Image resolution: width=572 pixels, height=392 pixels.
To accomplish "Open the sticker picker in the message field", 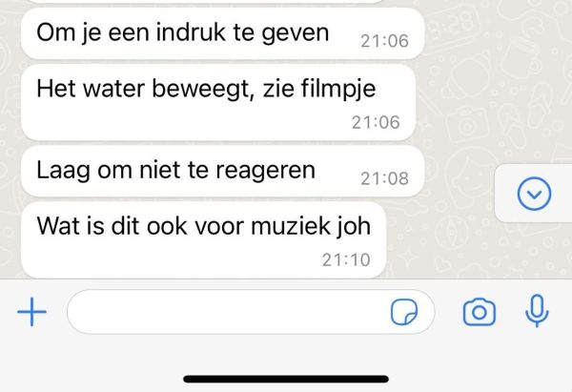I will pos(404,312).
